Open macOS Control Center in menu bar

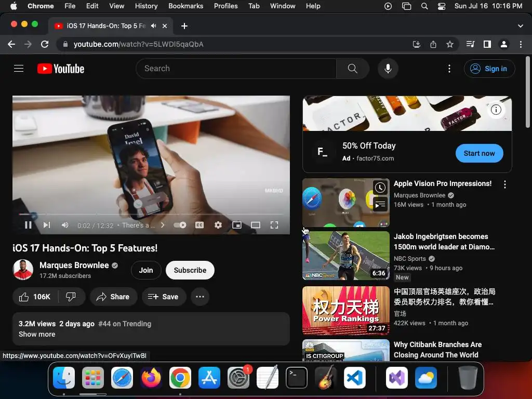pyautogui.click(x=442, y=6)
